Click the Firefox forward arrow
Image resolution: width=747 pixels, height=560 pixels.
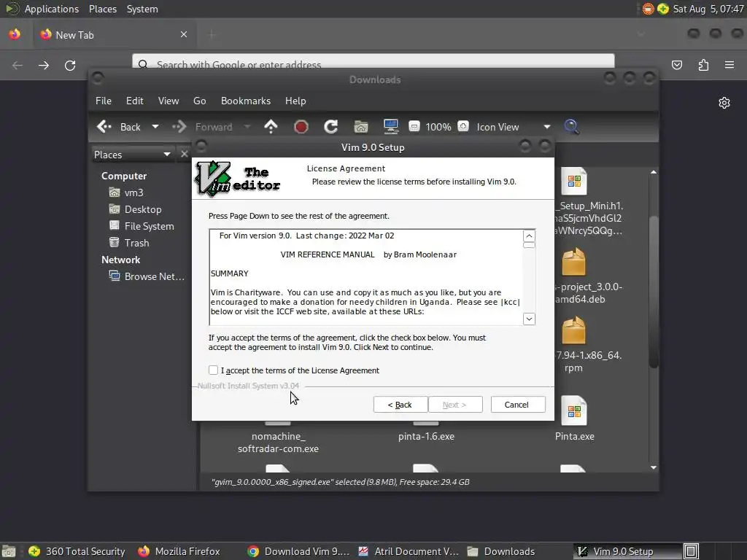coord(43,65)
